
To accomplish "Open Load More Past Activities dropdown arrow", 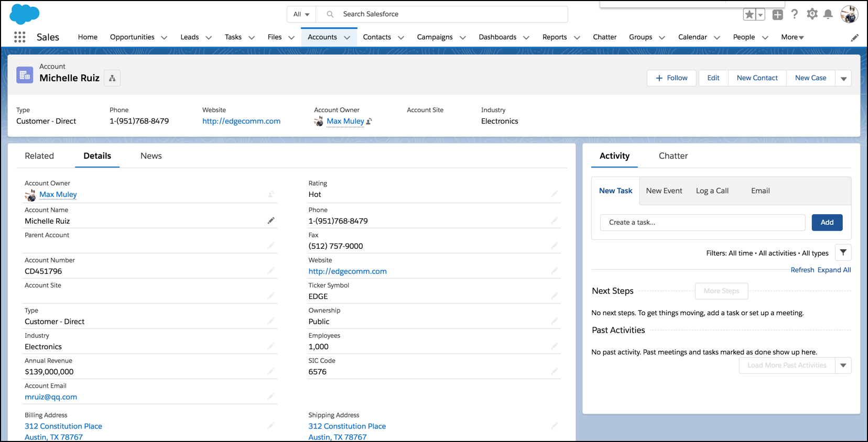I will pos(843,366).
